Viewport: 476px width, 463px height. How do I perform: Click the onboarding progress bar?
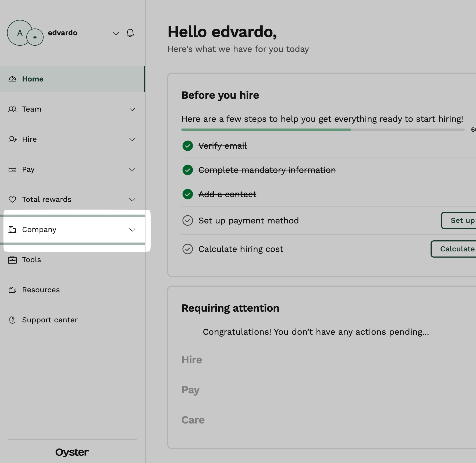pos(323,130)
